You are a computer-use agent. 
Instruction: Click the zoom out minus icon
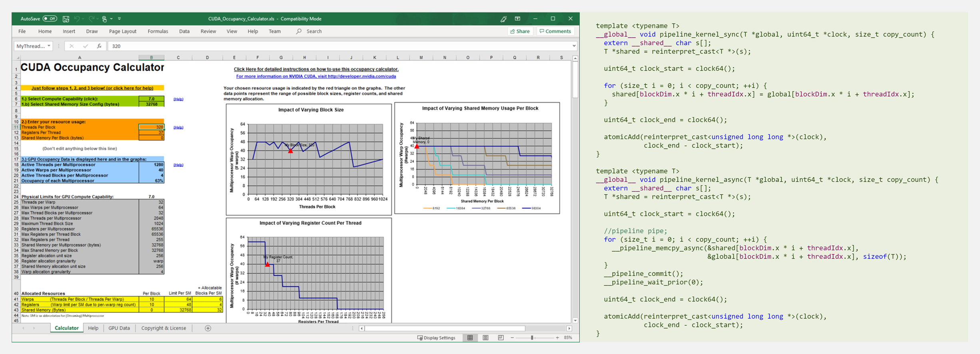pos(512,338)
